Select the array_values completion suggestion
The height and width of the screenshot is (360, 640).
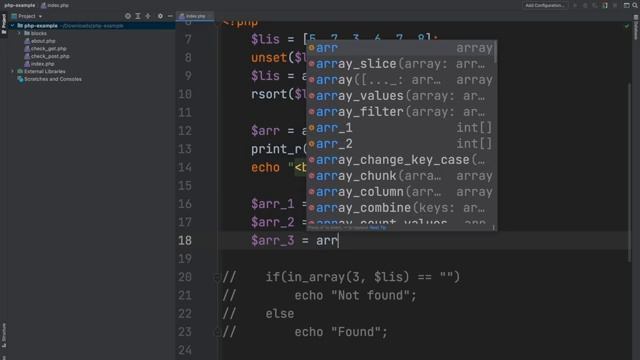pos(401,96)
